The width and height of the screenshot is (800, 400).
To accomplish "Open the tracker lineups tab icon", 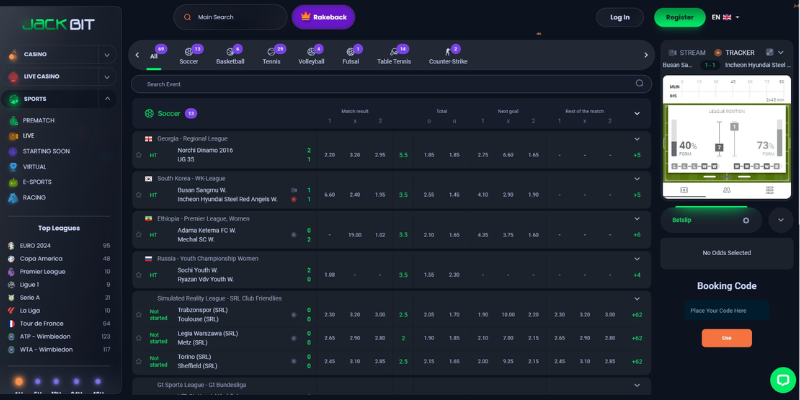I will pyautogui.click(x=727, y=190).
